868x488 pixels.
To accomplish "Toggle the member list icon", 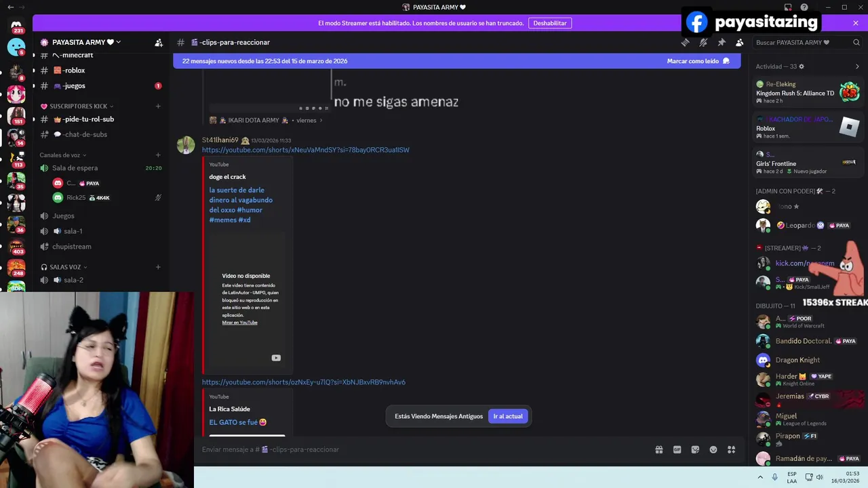I will pos(739,42).
